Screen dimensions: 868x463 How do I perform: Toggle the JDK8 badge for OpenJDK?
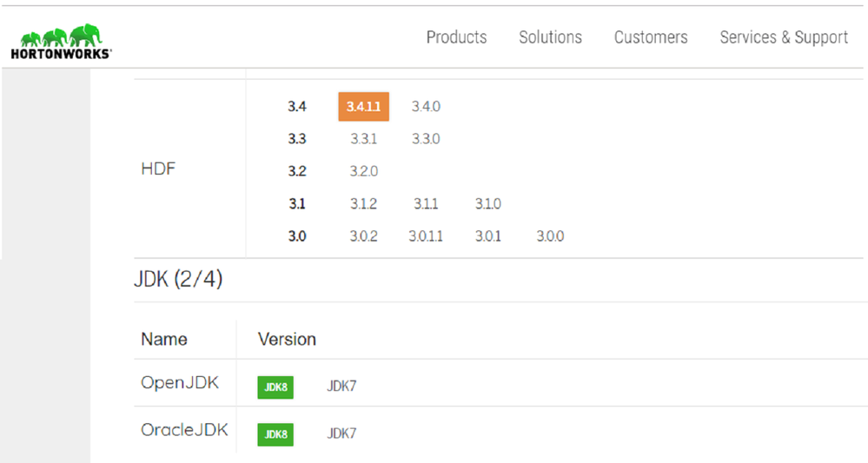point(275,387)
